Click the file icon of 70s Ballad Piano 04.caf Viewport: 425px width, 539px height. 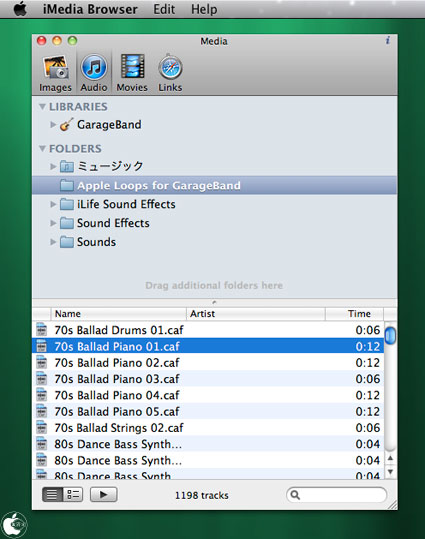click(41, 395)
